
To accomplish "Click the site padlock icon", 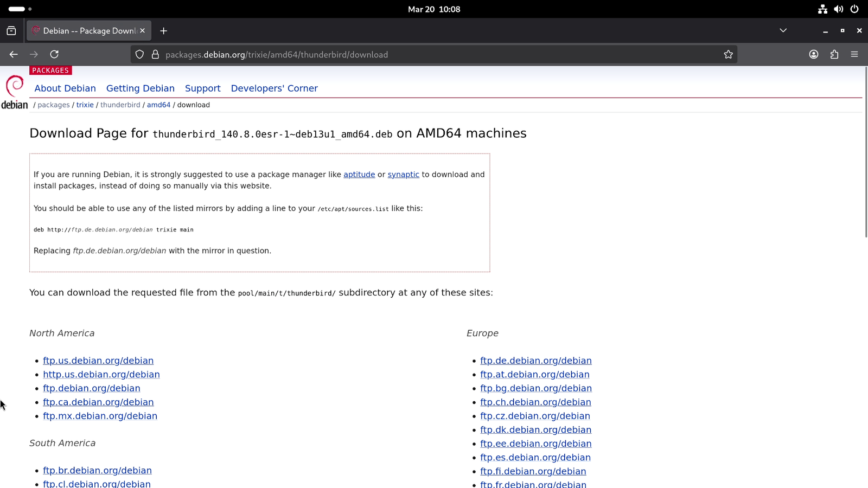I will (x=155, y=54).
